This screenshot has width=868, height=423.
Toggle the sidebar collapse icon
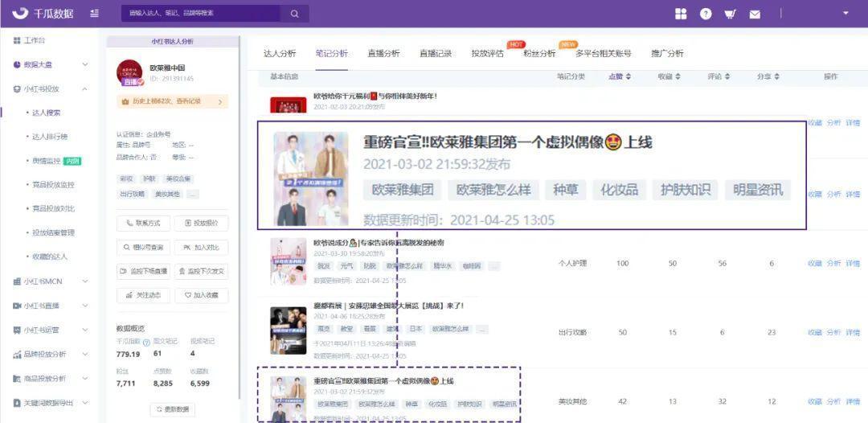(x=95, y=14)
